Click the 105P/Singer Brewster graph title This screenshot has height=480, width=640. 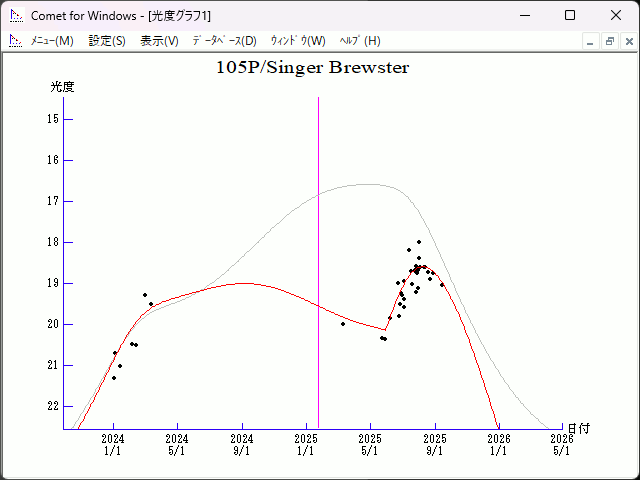coord(312,68)
